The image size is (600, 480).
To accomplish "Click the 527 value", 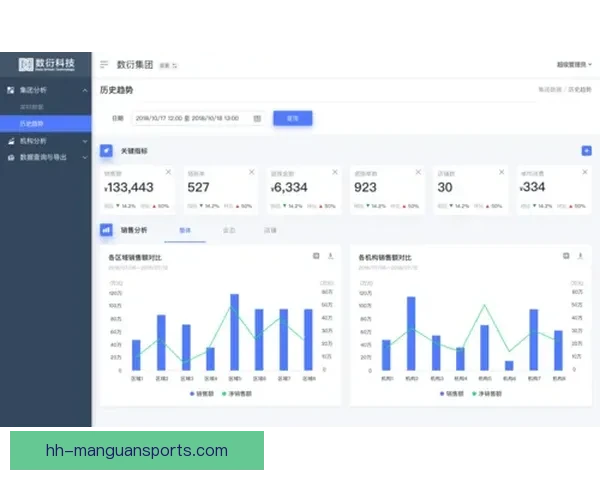I will [x=198, y=187].
